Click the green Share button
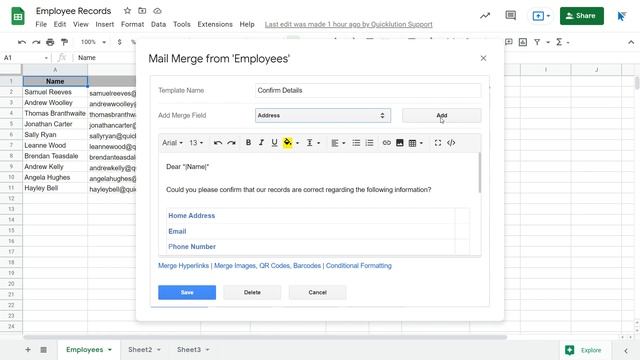This screenshot has height=360, width=640. [x=582, y=16]
